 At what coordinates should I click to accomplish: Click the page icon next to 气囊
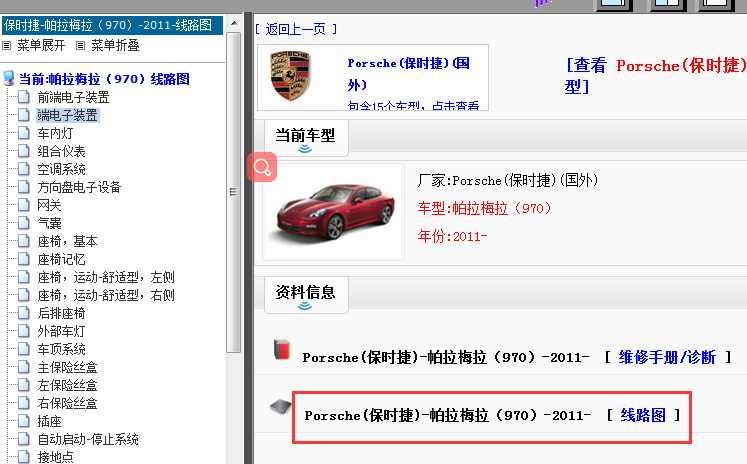(24, 223)
